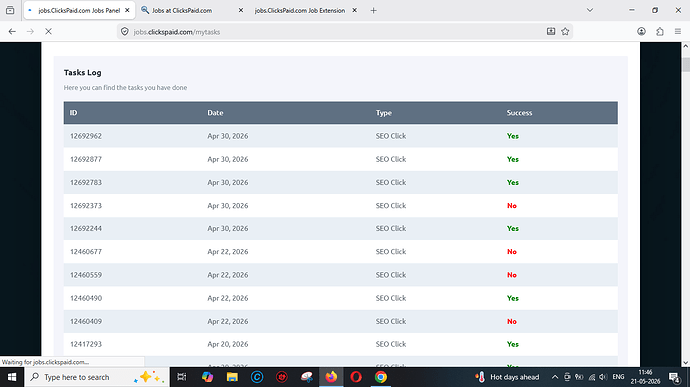The width and height of the screenshot is (690, 387).
Task: Click the No status for task 12692373
Action: coord(512,206)
